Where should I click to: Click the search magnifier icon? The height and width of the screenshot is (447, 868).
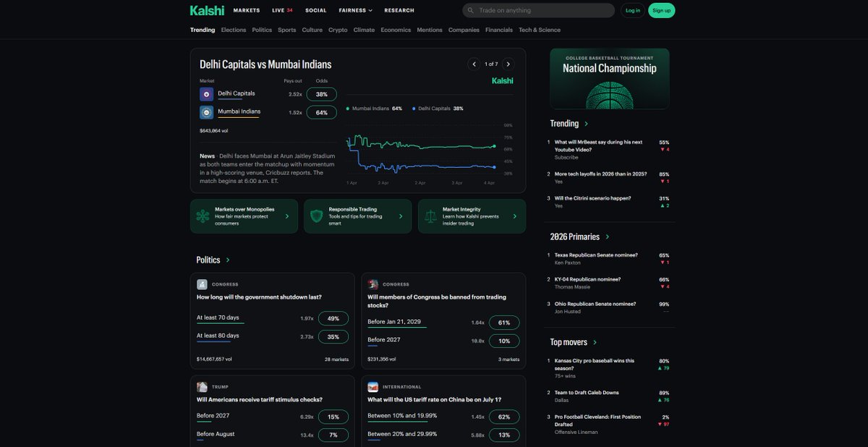point(471,10)
